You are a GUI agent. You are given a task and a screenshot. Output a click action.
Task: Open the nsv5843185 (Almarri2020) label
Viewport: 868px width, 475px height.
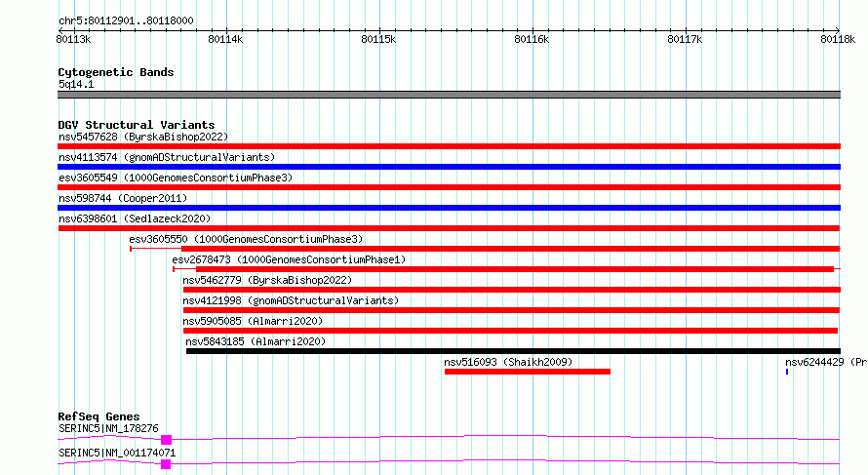click(x=256, y=341)
